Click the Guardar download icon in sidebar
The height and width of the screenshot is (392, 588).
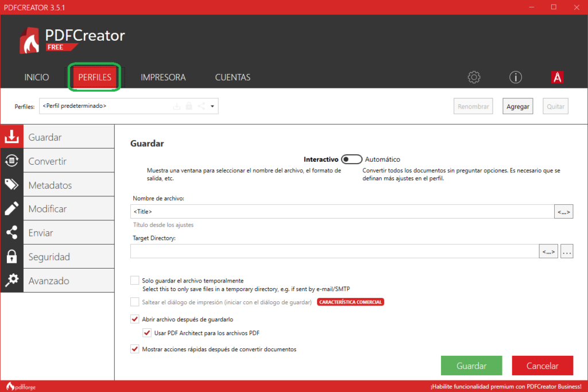click(x=11, y=137)
